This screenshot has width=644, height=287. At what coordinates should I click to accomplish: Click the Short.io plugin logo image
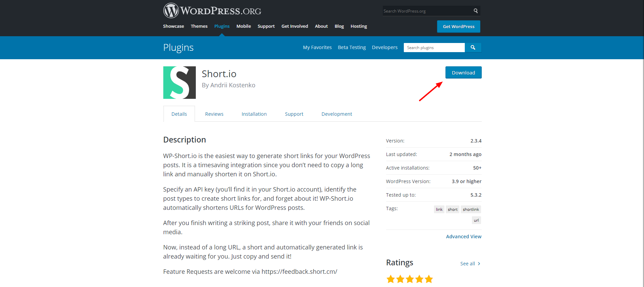point(179,83)
